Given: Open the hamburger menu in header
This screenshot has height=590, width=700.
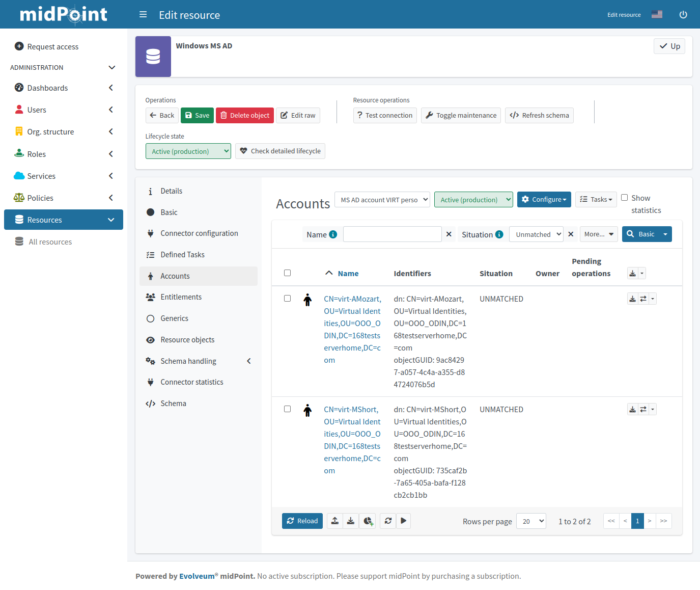Looking at the screenshot, I should (143, 15).
